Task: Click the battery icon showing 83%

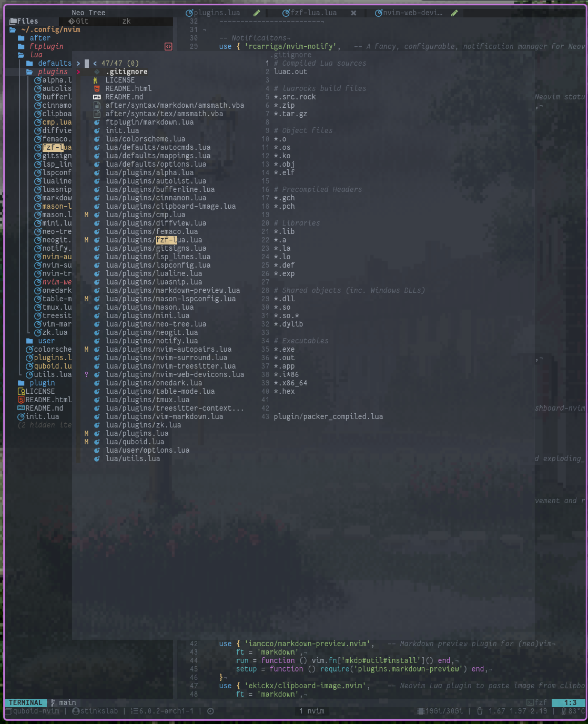Action: pyautogui.click(x=564, y=711)
